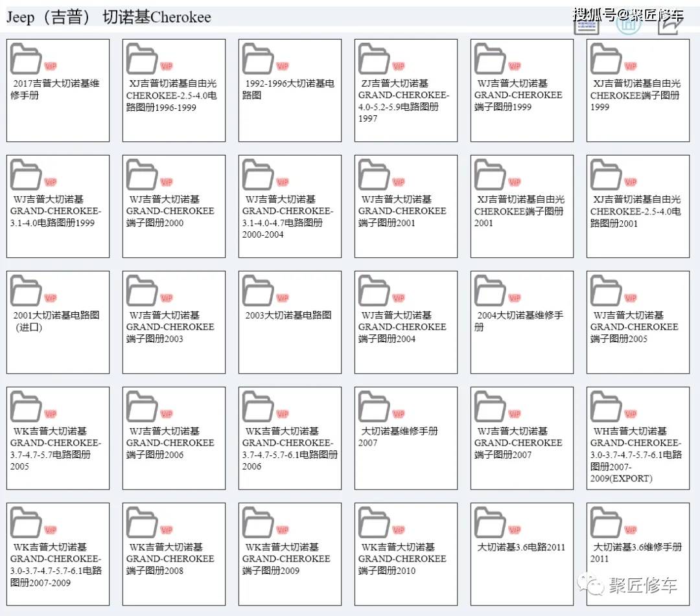
Task: Open WJ GRAND-CHEROKEE端子图册2001 folder icon
Action: click(x=374, y=174)
